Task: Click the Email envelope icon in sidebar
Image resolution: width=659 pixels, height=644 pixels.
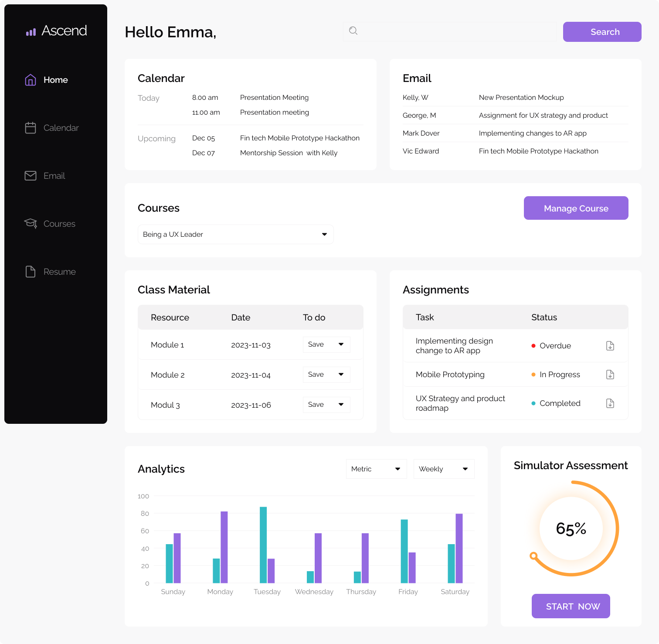Action: (31, 176)
